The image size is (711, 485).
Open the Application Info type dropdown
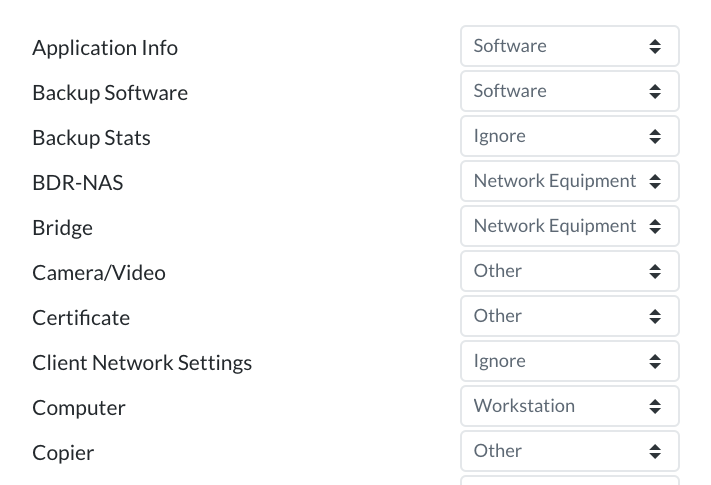pyautogui.click(x=570, y=46)
